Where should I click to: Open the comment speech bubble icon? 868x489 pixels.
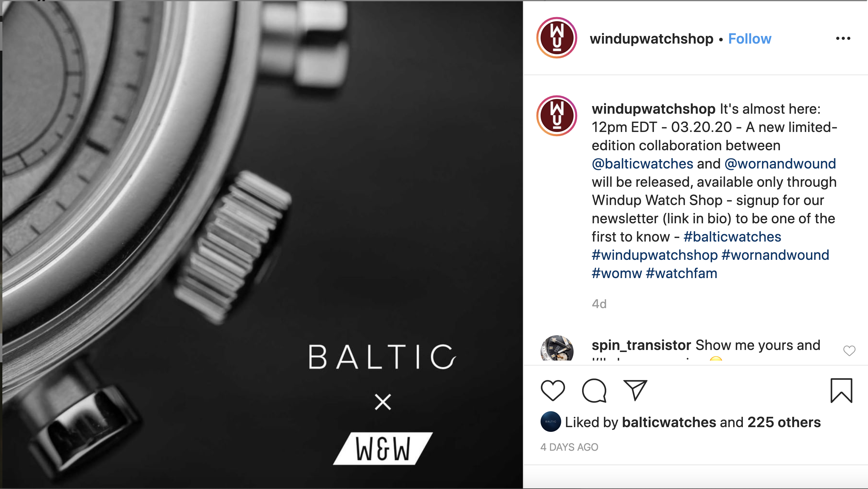[x=594, y=390]
